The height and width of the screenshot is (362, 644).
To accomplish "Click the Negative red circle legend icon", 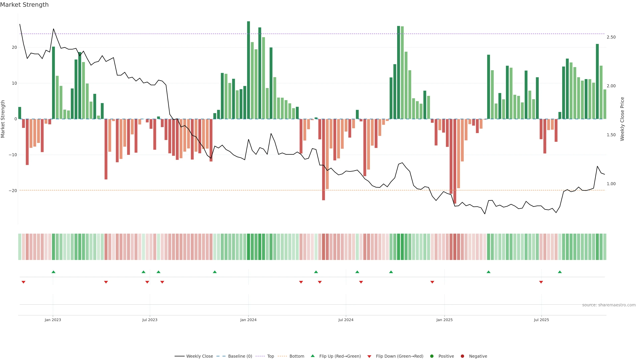I will click(x=462, y=356).
